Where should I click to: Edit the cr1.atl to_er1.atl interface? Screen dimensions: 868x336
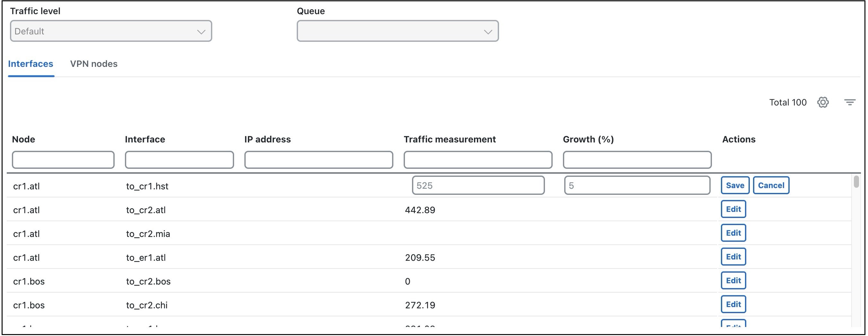coord(733,256)
